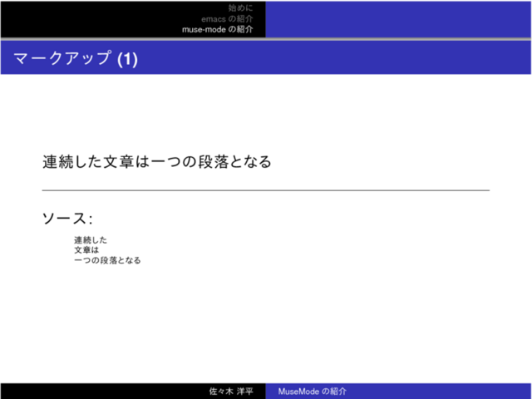Click the sentence 連続した文章は一つの段落となる

pos(157,161)
